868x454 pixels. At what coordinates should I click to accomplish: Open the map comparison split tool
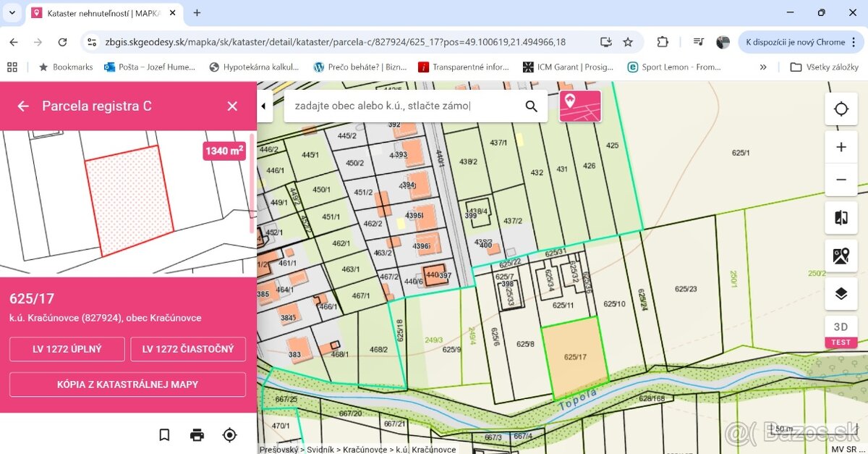pyautogui.click(x=841, y=218)
